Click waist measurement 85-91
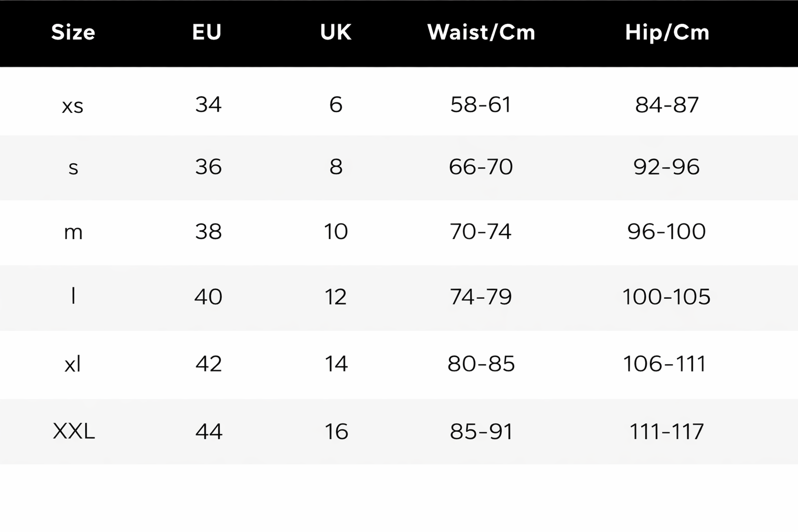Screen dimensions: 798x532 (x=481, y=431)
